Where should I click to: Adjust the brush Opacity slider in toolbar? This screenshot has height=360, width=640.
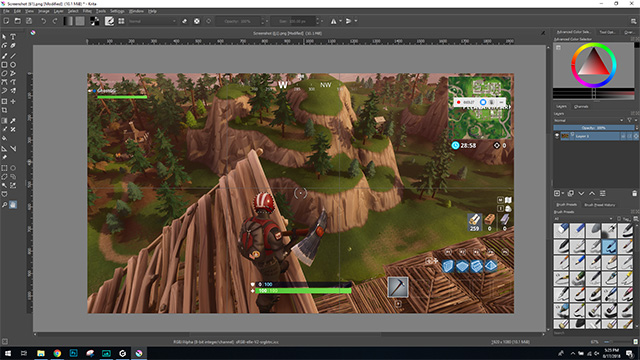click(238, 21)
